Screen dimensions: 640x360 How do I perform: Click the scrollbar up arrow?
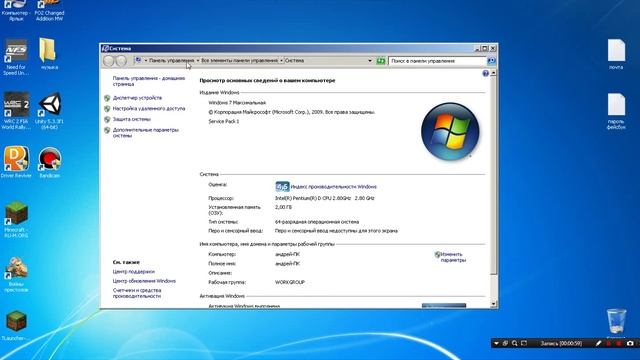coord(493,73)
